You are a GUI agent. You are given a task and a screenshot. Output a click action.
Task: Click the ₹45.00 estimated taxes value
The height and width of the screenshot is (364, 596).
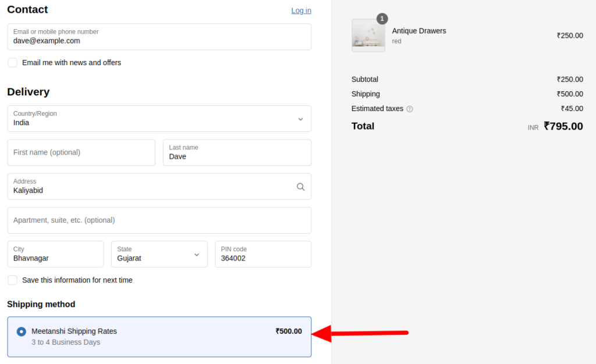click(x=572, y=109)
